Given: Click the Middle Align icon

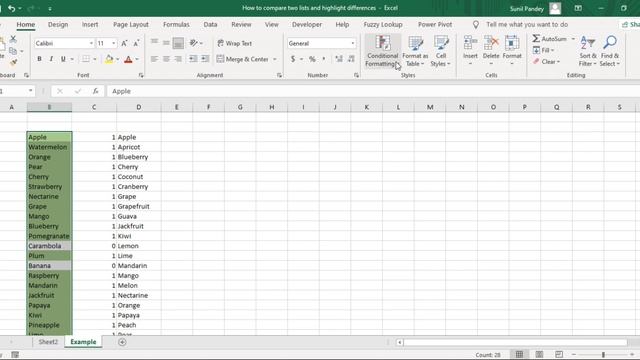Looking at the screenshot, I should click(166, 42).
